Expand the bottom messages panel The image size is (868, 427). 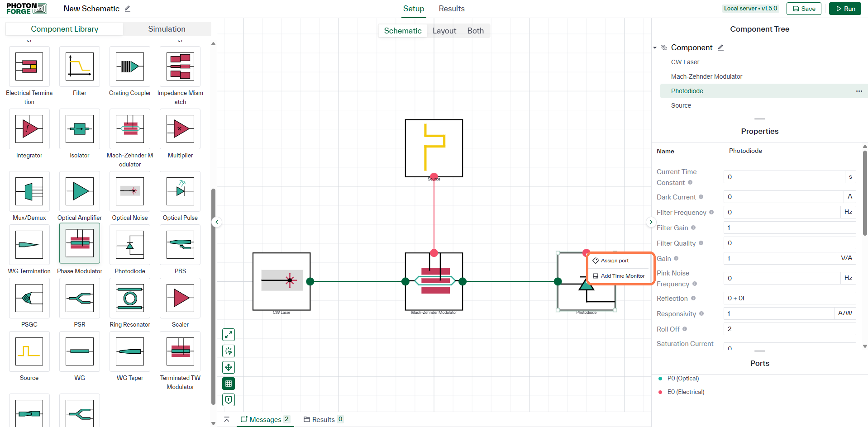tap(227, 420)
